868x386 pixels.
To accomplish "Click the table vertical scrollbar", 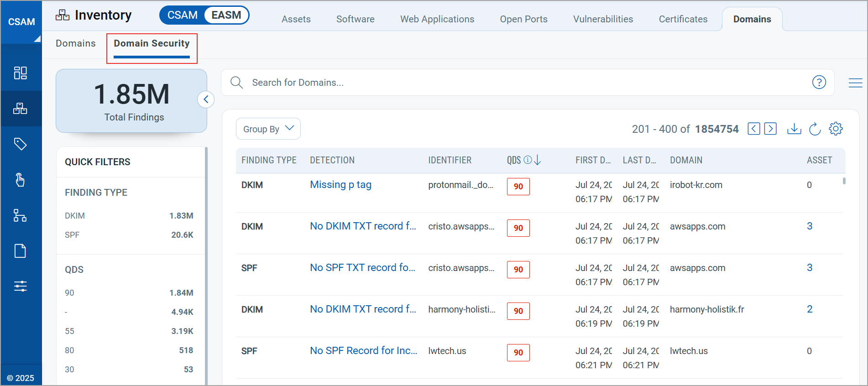I will pos(844,181).
